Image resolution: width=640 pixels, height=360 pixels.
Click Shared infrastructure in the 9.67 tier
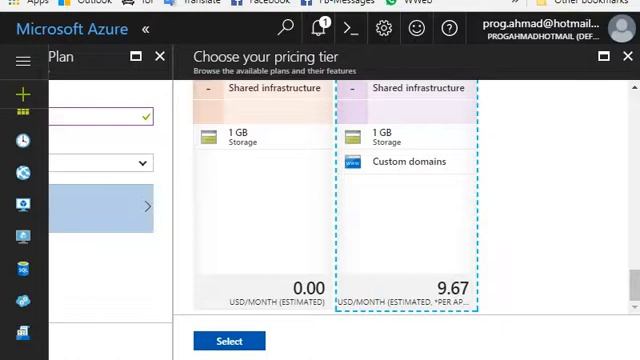418,88
